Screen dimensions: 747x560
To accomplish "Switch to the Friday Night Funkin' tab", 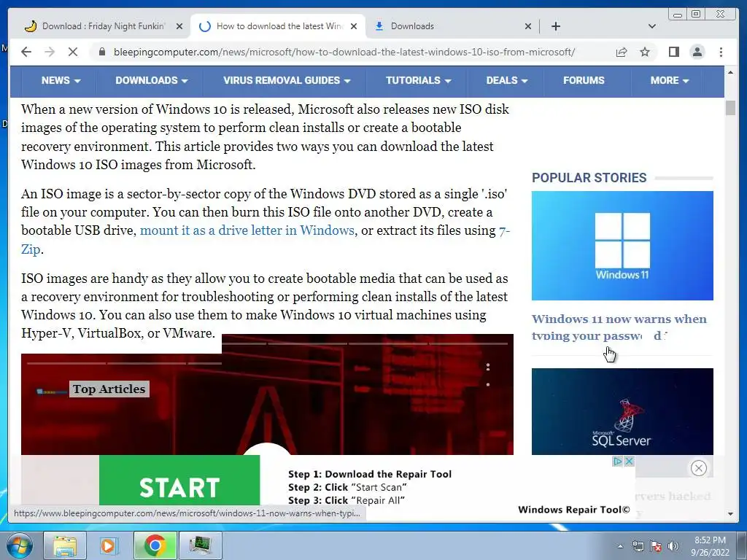I will (103, 26).
